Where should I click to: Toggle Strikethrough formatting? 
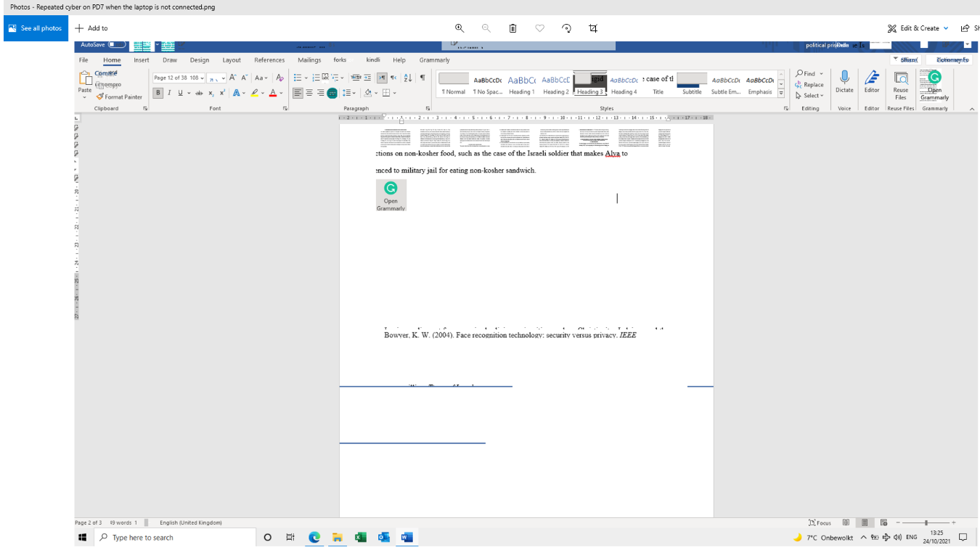click(199, 93)
